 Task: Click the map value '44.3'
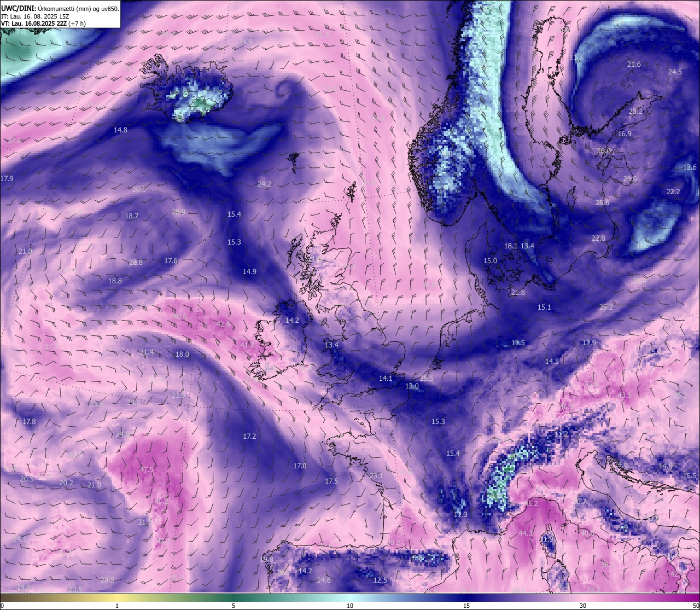(x=526, y=533)
